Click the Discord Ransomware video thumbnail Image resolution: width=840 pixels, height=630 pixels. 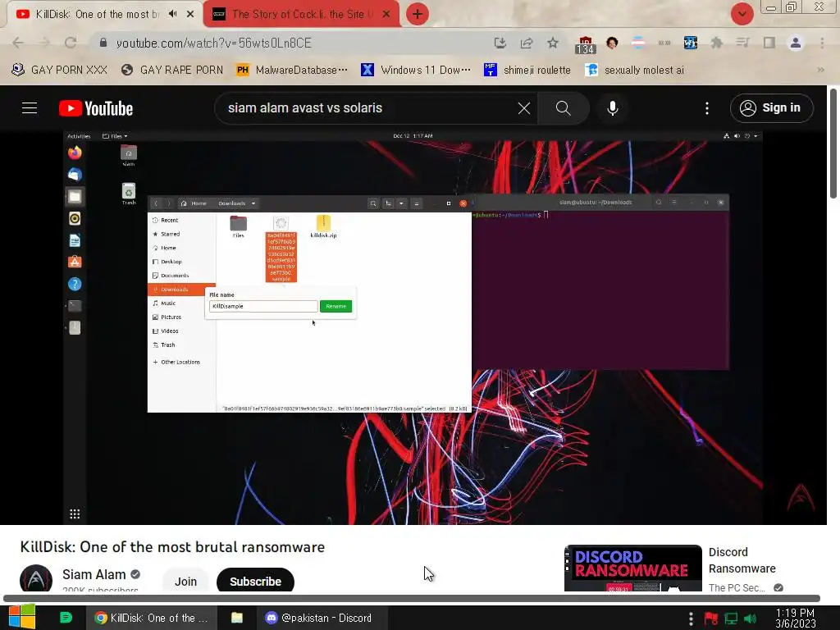click(x=632, y=568)
